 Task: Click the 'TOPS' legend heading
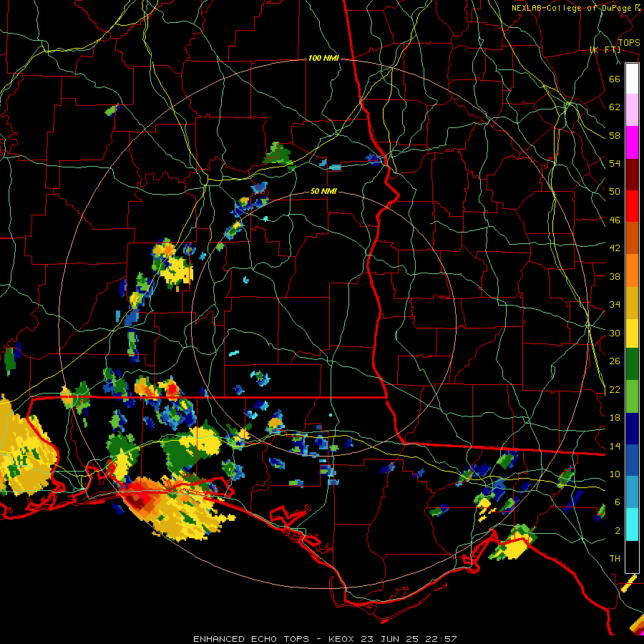pyautogui.click(x=629, y=43)
